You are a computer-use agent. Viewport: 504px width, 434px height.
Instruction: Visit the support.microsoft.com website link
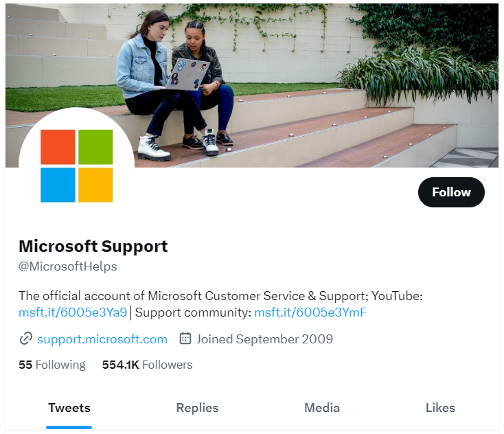click(102, 339)
